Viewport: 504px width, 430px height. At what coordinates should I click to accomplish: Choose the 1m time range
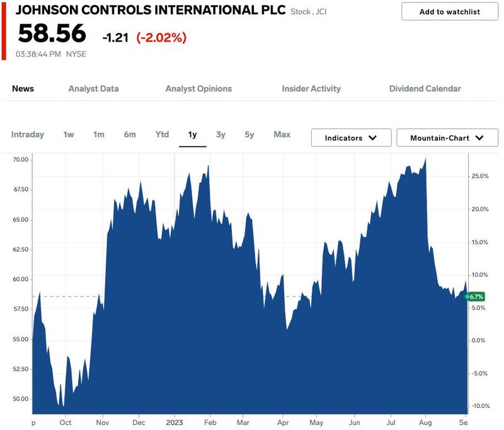coord(99,134)
